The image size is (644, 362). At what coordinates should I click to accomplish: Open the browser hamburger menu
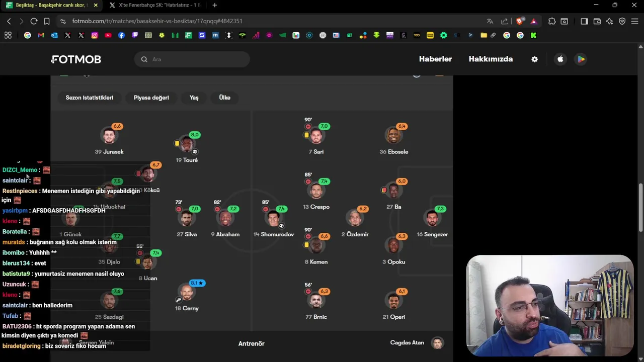click(635, 21)
